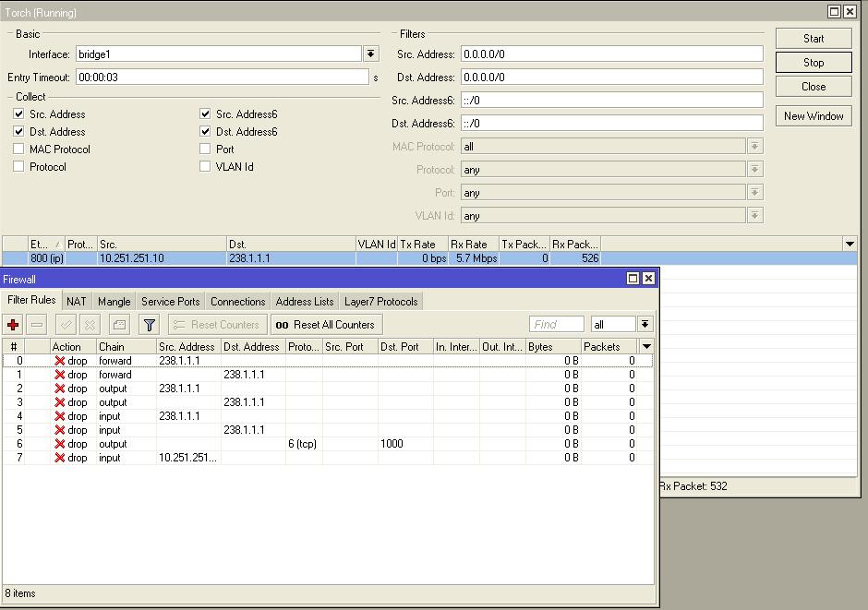The width and height of the screenshot is (868, 610).
Task: Open the filter funnel icon
Action: click(149, 325)
